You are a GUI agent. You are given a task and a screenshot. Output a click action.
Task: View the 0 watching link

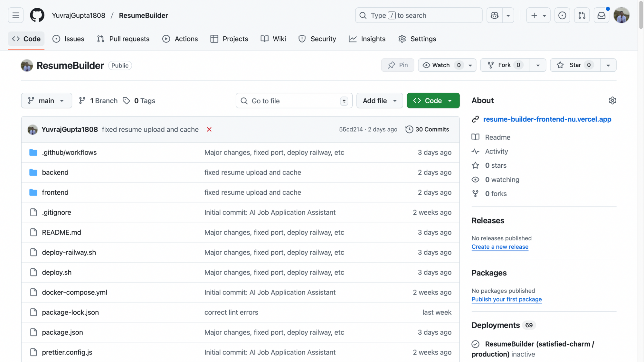(x=502, y=180)
